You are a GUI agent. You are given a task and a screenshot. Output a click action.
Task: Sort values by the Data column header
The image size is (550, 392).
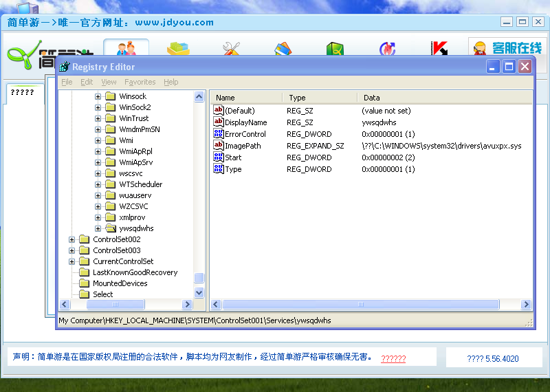(x=444, y=98)
